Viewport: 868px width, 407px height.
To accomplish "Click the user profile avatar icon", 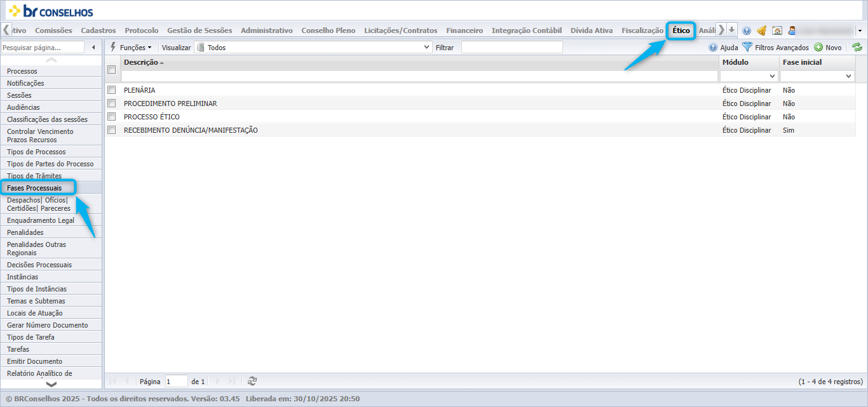I will coord(792,30).
